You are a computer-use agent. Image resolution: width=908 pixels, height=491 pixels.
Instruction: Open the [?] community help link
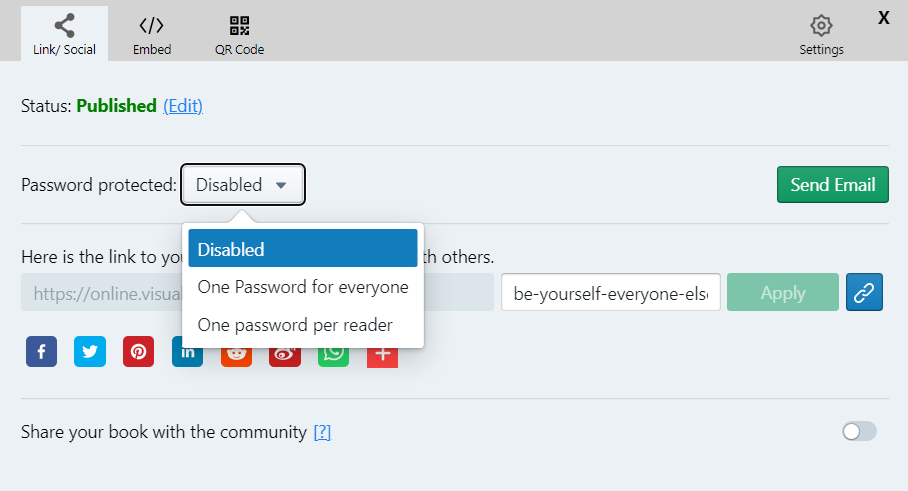tap(322, 432)
